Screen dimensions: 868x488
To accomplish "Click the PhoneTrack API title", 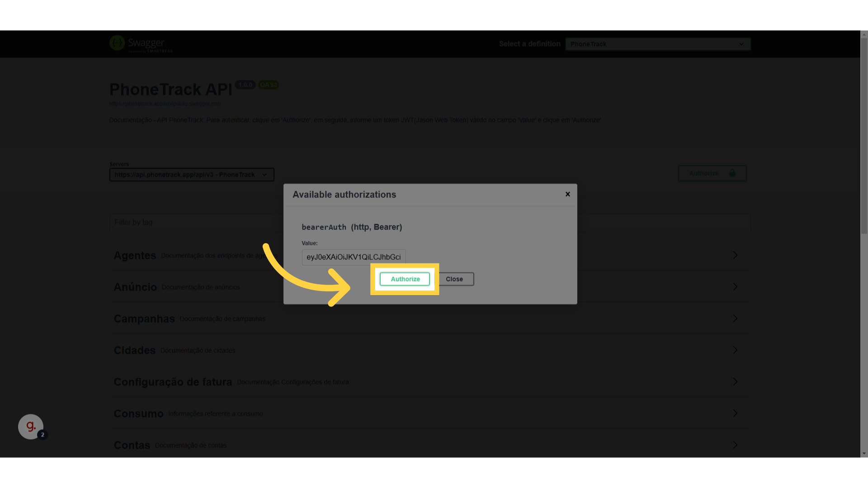I will 170,89.
